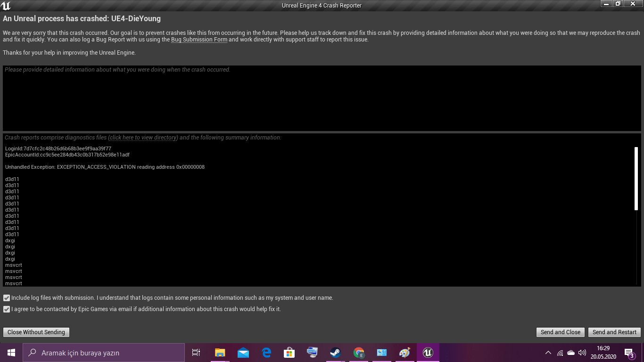Click the taskbar search box 'Aramak için buraya yazın'
The height and width of the screenshot is (362, 644).
[104, 353]
